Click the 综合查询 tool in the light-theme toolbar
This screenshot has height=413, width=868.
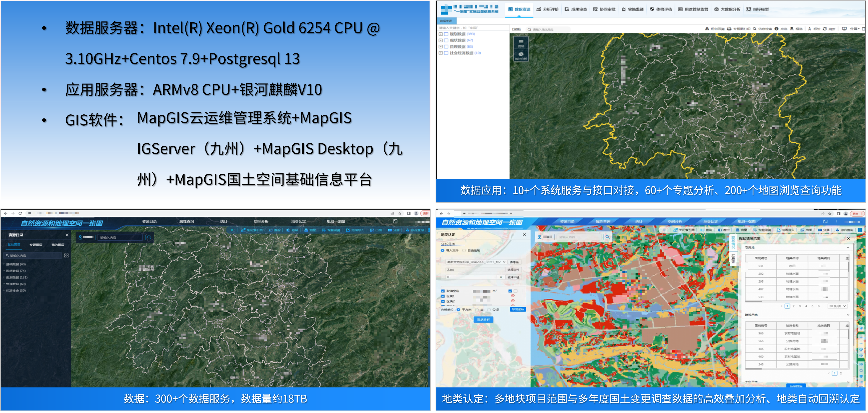845,230
